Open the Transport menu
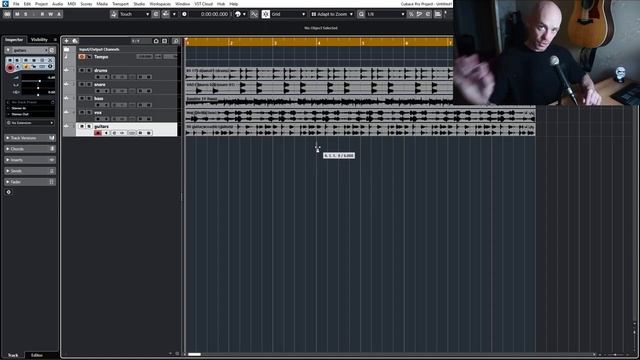The width and height of the screenshot is (640, 360). pyautogui.click(x=120, y=4)
